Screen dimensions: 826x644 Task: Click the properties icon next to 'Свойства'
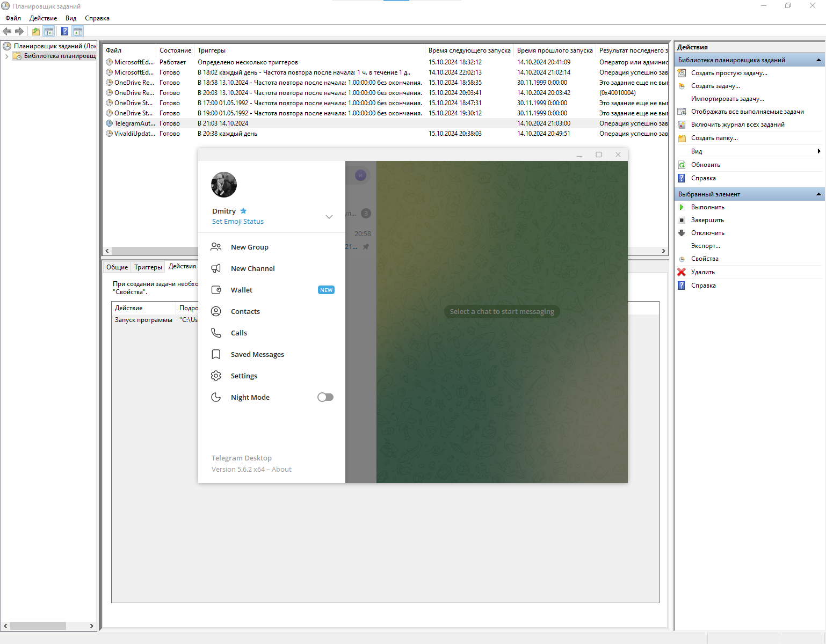pyautogui.click(x=682, y=259)
